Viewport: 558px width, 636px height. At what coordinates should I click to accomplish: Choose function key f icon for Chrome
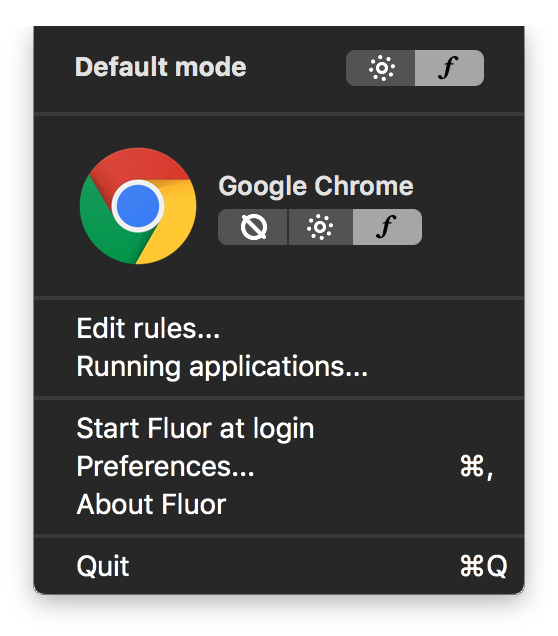386,227
